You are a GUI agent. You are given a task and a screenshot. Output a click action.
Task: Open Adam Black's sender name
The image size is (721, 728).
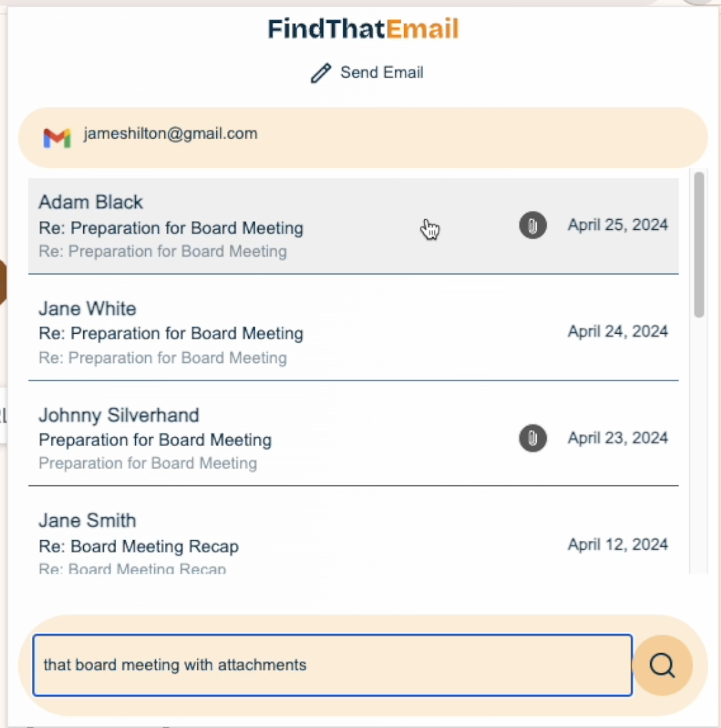(x=91, y=202)
